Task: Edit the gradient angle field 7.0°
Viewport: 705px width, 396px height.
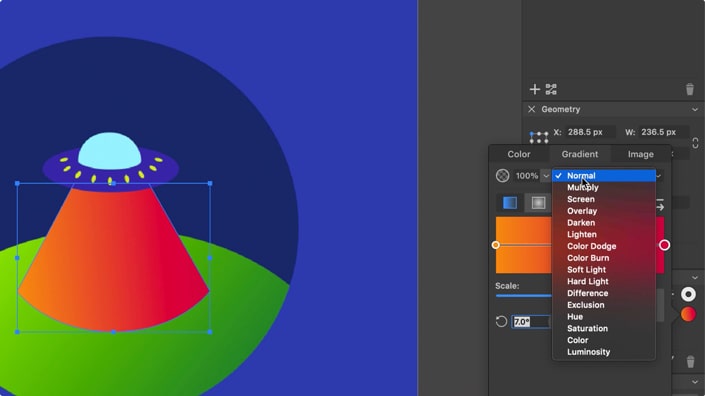Action: [531, 321]
